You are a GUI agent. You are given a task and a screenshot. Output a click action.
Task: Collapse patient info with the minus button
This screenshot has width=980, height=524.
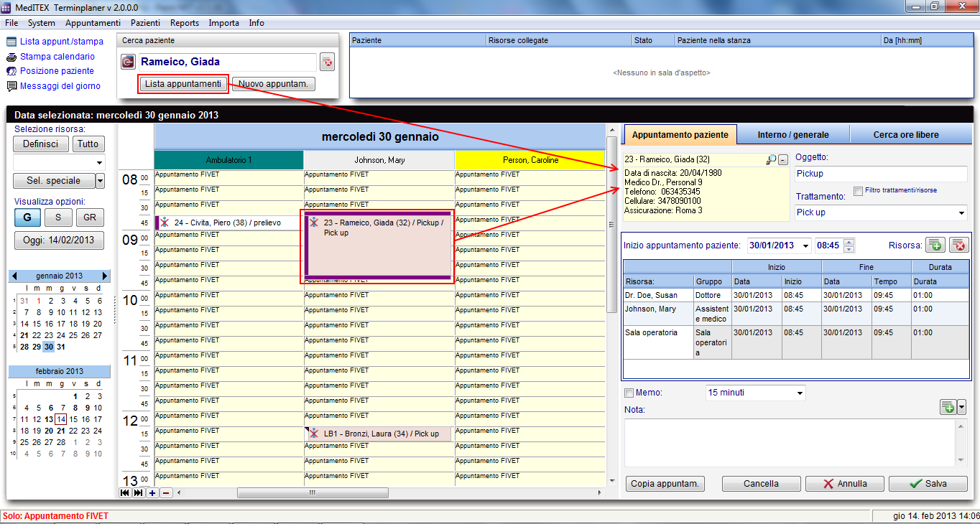point(782,160)
